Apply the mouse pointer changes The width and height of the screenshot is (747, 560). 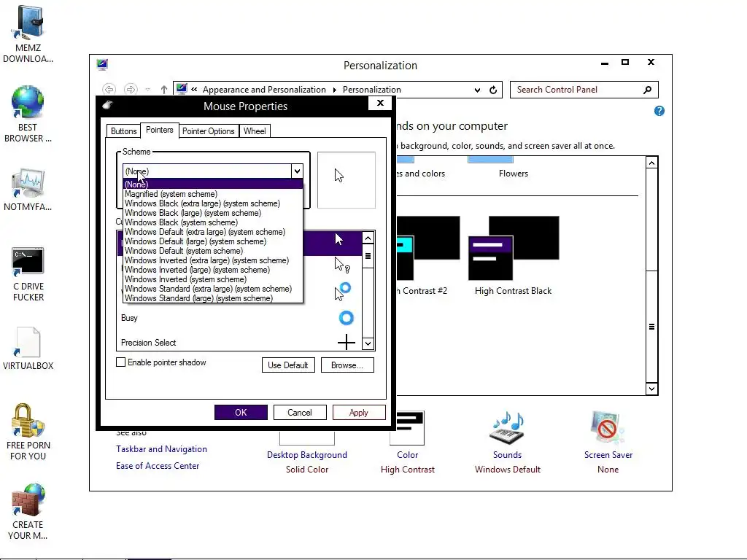[x=359, y=413]
